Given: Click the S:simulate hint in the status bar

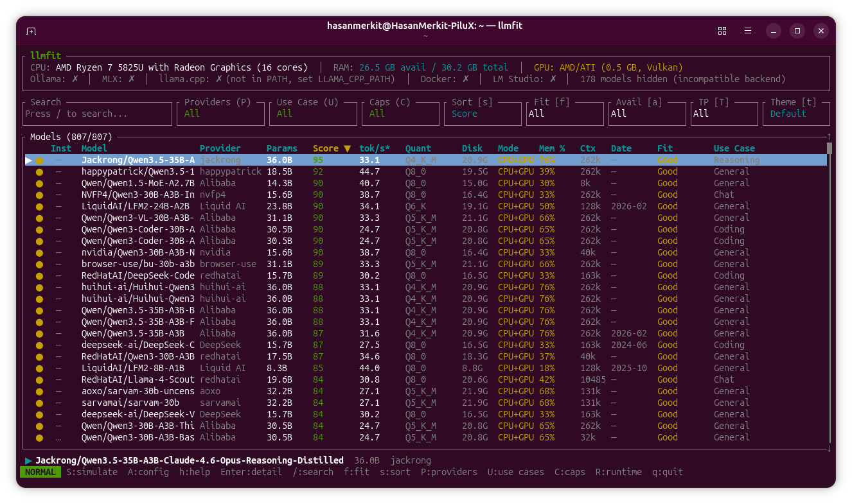Looking at the screenshot, I should [x=92, y=472].
